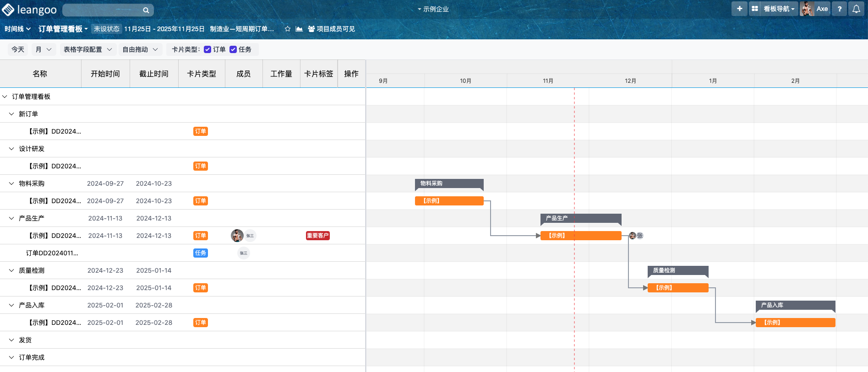Jump to 今天 on the timeline
The width and height of the screenshot is (868, 372).
click(18, 49)
